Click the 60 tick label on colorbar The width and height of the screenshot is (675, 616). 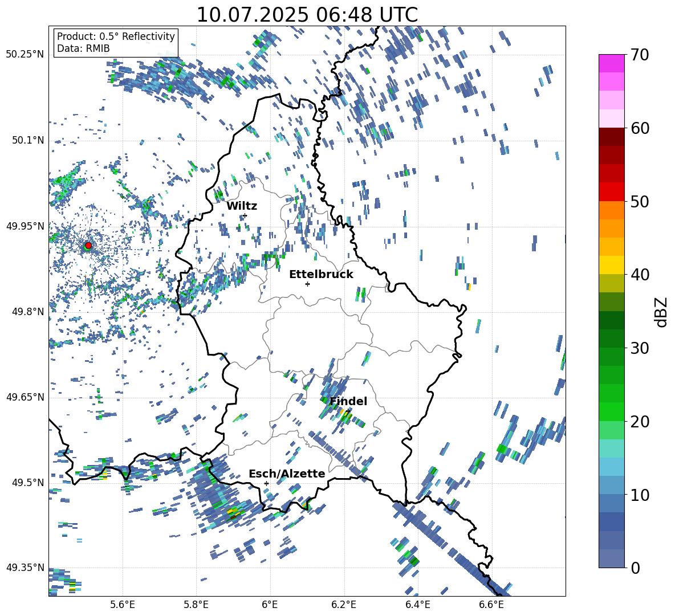point(639,128)
